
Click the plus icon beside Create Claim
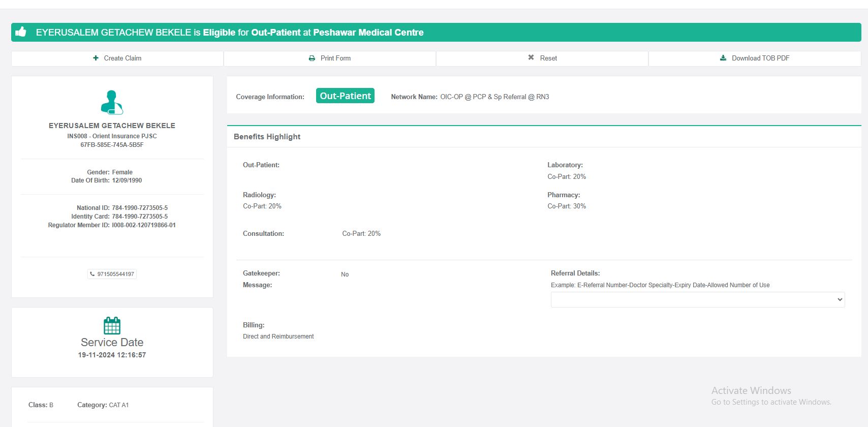(x=96, y=58)
